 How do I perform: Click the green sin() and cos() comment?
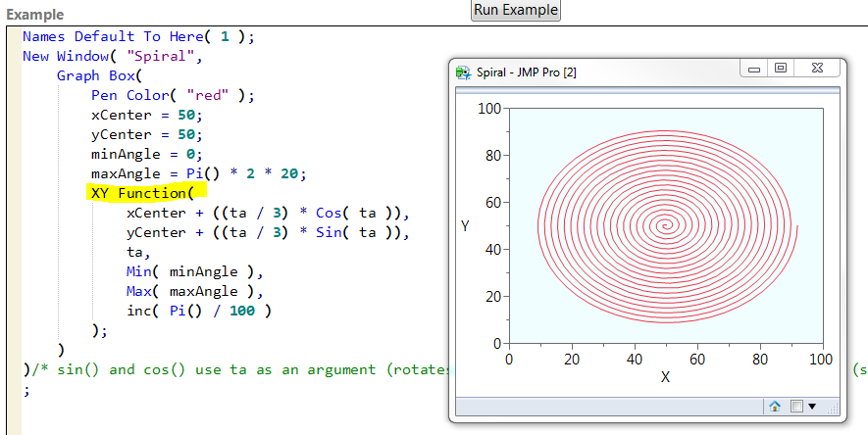pyautogui.click(x=242, y=369)
